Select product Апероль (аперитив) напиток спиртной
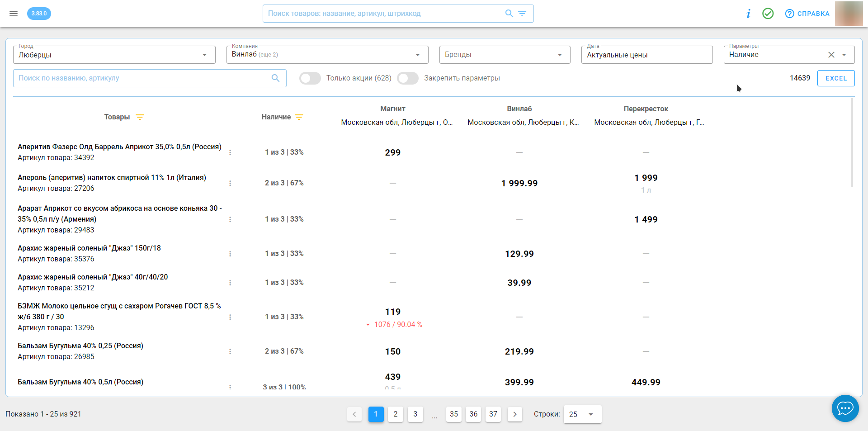Viewport: 868px width, 431px height. (x=112, y=178)
